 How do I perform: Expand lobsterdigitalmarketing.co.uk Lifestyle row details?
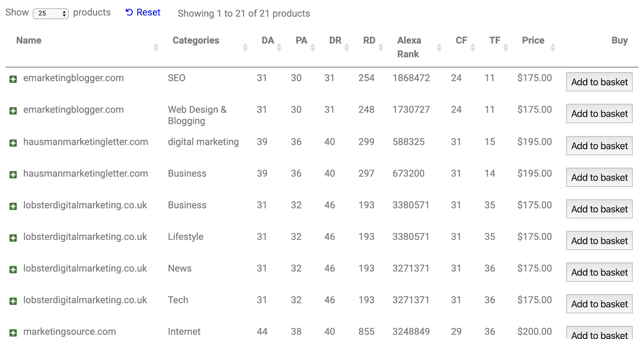tap(13, 238)
